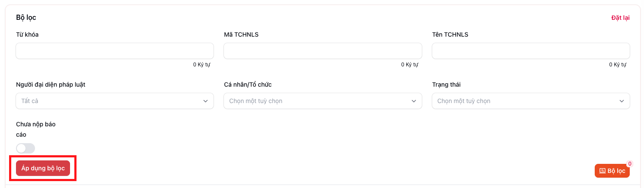The width and height of the screenshot is (644, 188).
Task: Click the Mã TCHNLS field label
Action: coord(241,34)
